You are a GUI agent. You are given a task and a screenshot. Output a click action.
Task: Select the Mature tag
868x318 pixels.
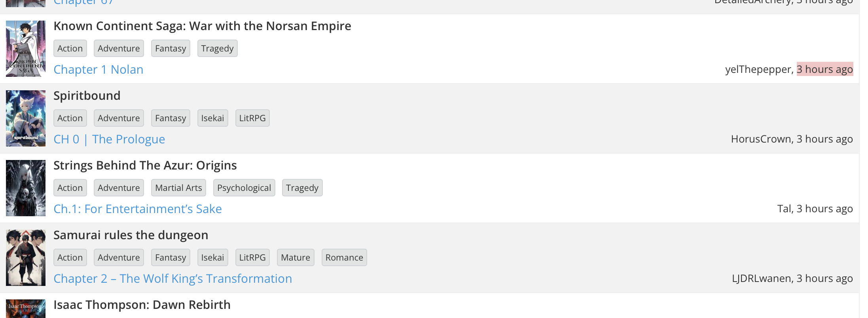(x=296, y=257)
